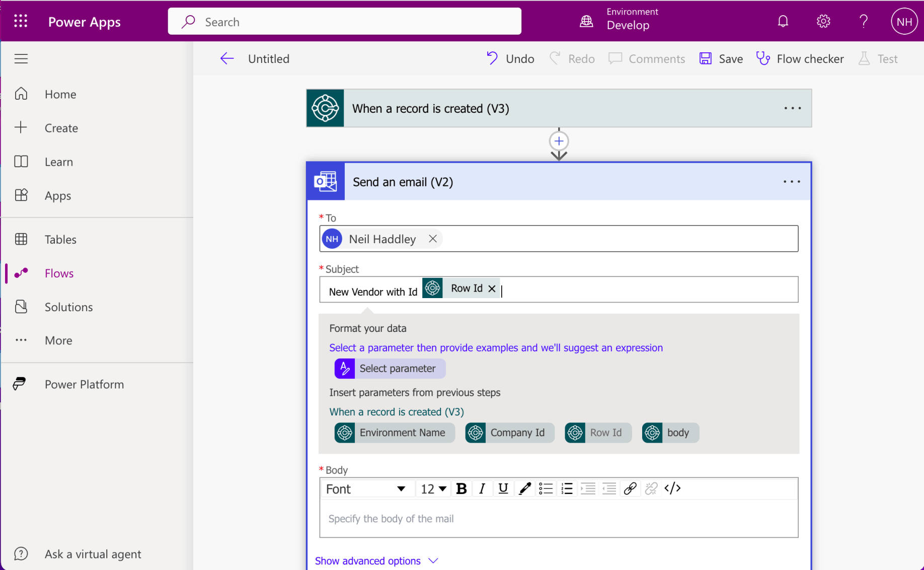Open the font size 12 dropdown

433,489
